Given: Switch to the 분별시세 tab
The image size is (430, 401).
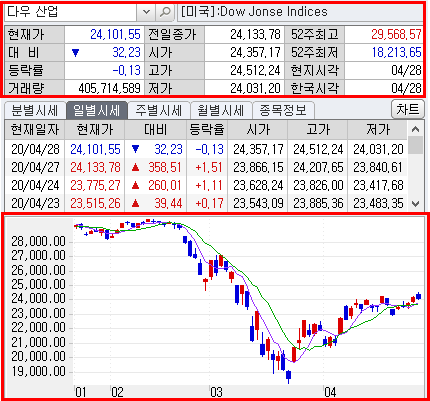Looking at the screenshot, I should coord(35,110).
